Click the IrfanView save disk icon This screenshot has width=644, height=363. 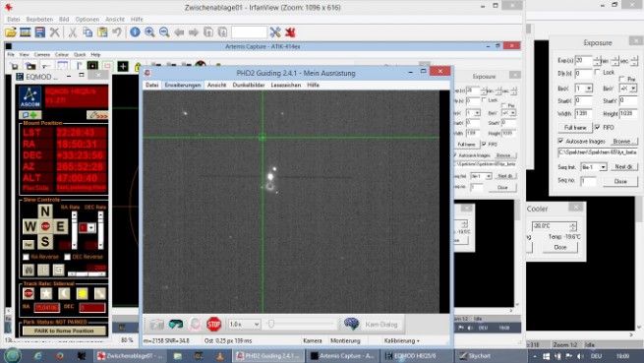click(x=40, y=32)
